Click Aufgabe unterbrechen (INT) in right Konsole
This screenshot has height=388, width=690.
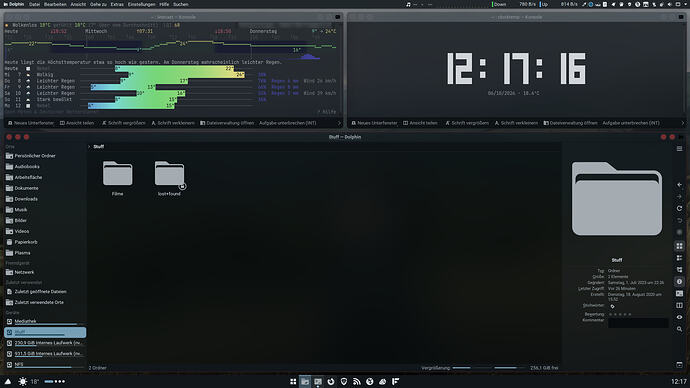tap(631, 123)
